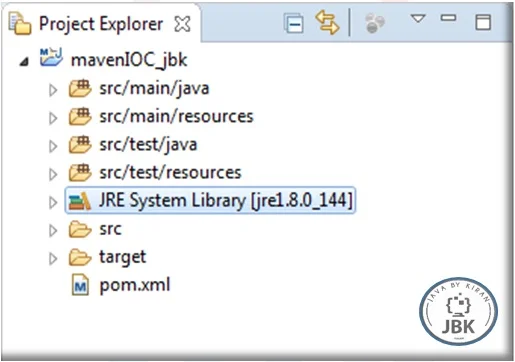Select the src/main/resources label
This screenshot has width=515, height=362.
click(x=176, y=116)
